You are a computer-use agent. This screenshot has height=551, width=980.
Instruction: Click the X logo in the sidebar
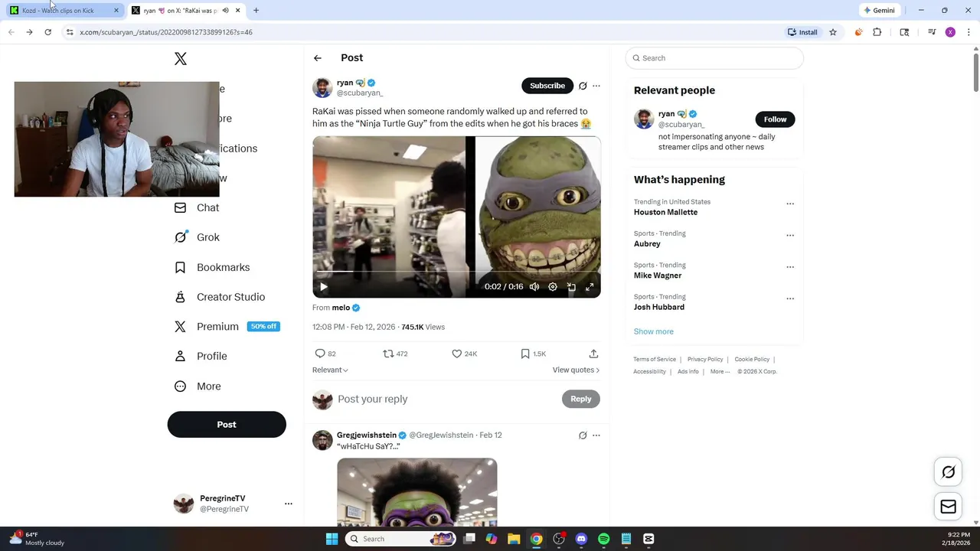point(181,59)
